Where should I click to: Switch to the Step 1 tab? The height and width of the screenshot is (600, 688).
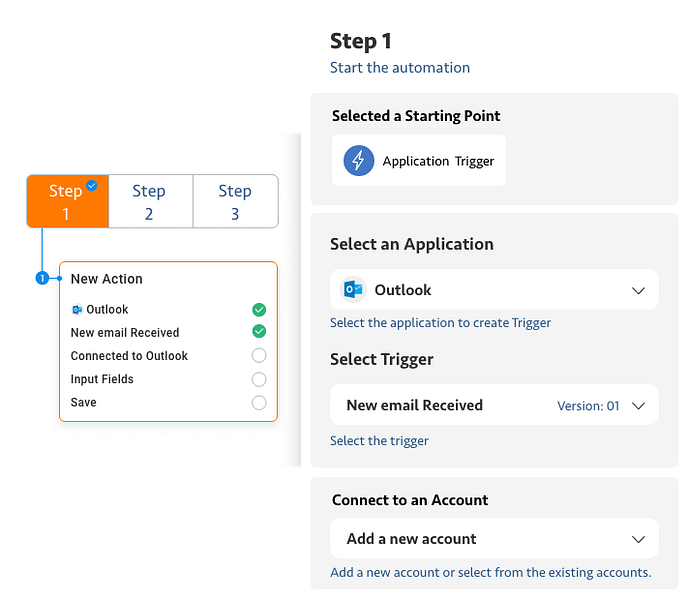point(68,201)
